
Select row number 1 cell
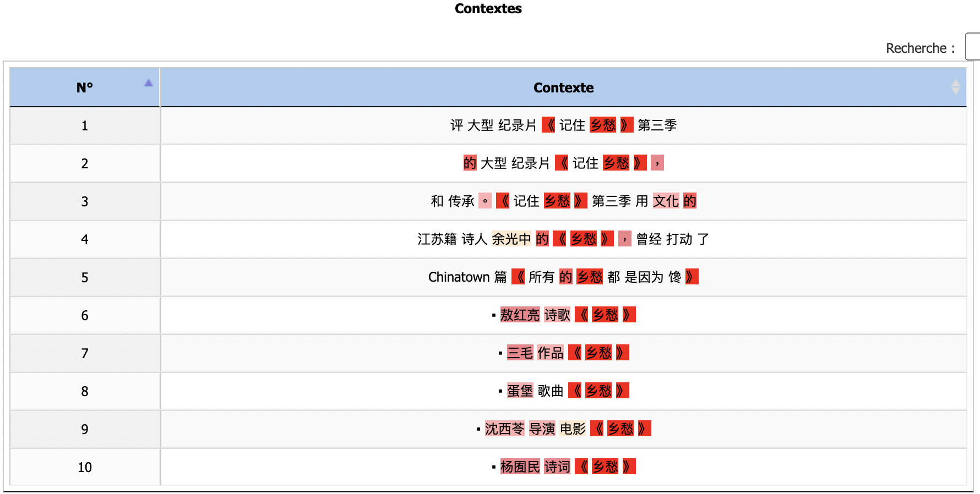click(85, 126)
